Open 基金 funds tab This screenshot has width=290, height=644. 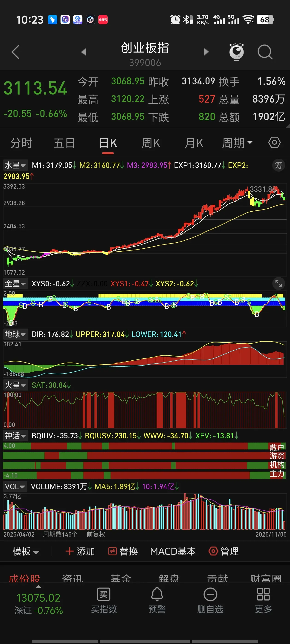pos(121,578)
